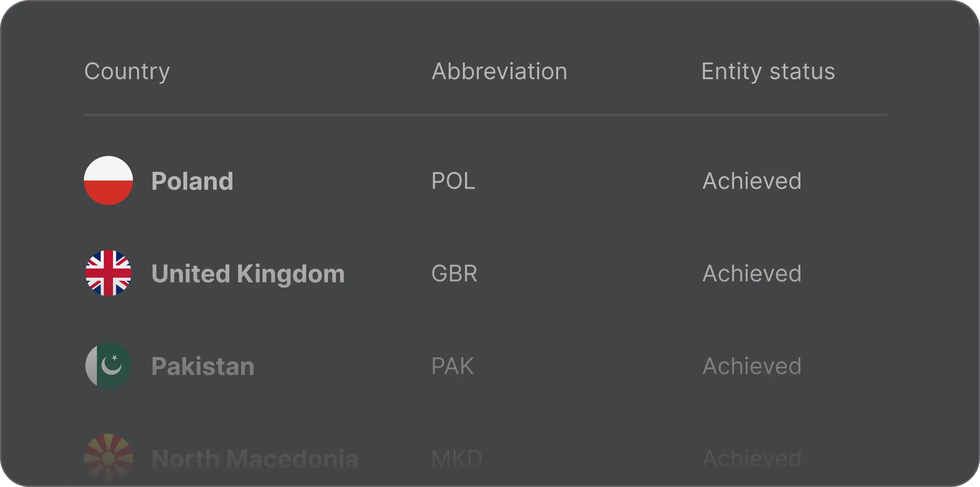
Task: Sort by the Abbreviation column header
Action: tap(499, 71)
